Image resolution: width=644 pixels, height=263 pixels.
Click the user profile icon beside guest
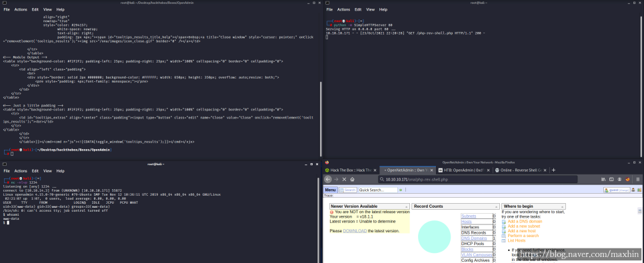(633, 190)
